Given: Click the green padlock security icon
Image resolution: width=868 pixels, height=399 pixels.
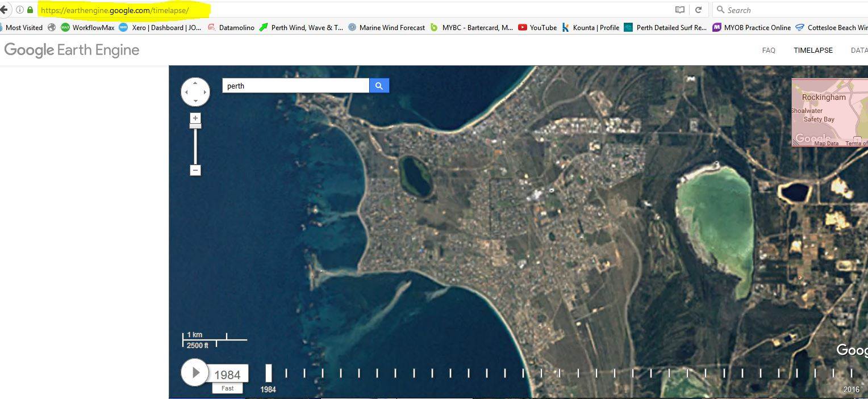Looking at the screenshot, I should click(x=30, y=10).
